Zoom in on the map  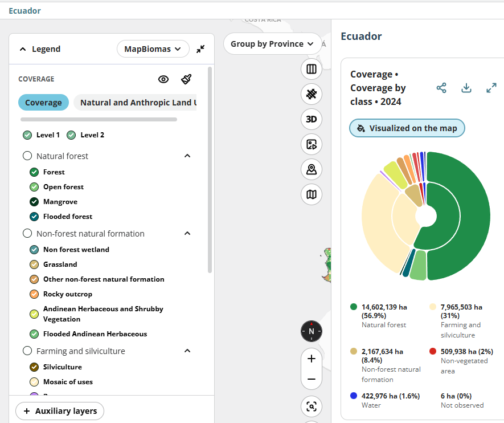coord(311,359)
